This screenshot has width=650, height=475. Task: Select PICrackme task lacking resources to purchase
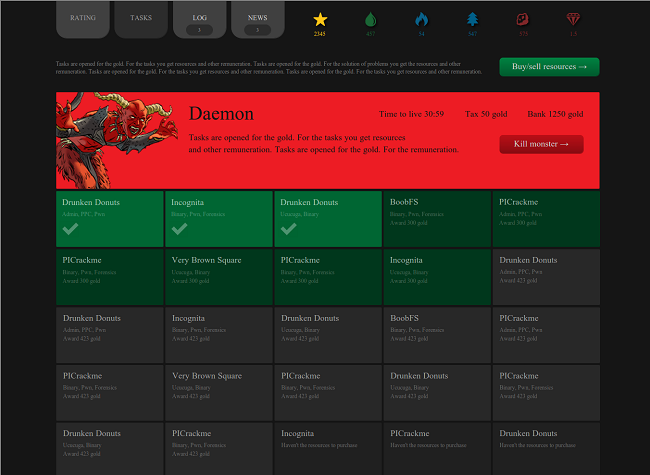[x=437, y=449]
